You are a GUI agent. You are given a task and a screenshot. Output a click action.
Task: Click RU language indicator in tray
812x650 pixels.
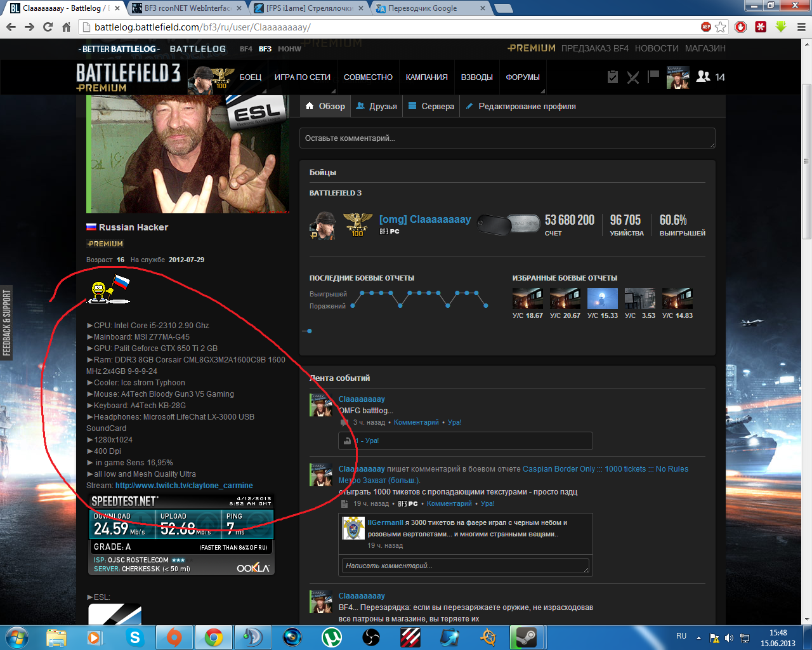(681, 636)
